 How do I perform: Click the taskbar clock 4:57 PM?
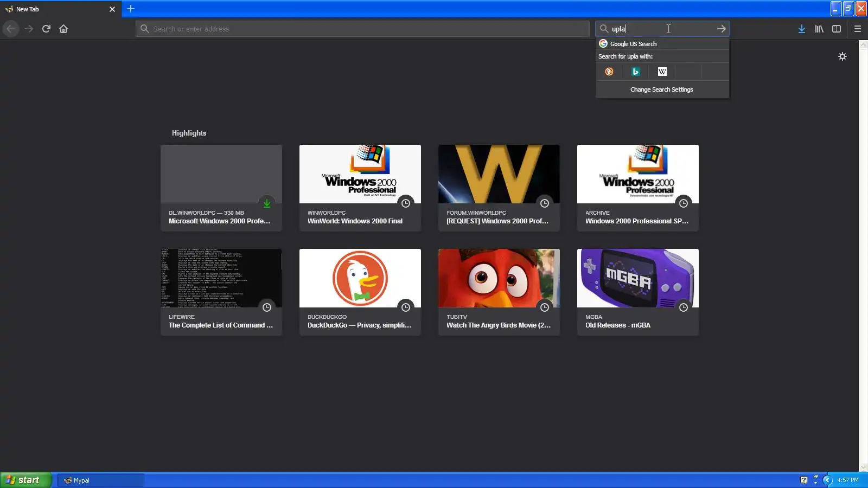pyautogui.click(x=848, y=480)
